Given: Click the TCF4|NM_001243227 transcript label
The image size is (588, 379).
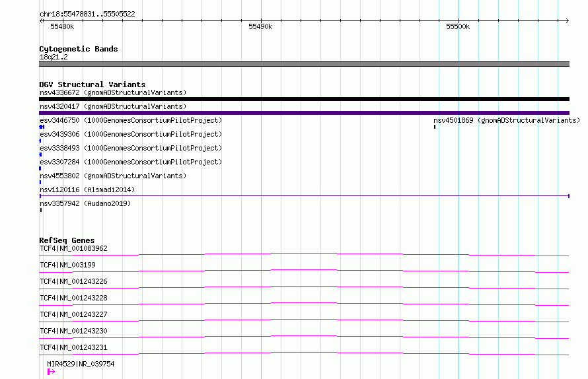Looking at the screenshot, I should pos(73,314).
